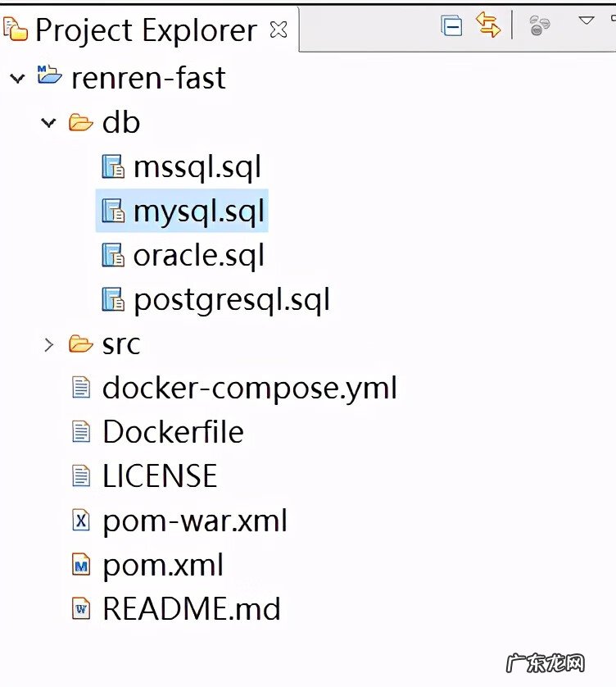
Task: Click the pom-war.xml XML file icon
Action: (x=81, y=521)
